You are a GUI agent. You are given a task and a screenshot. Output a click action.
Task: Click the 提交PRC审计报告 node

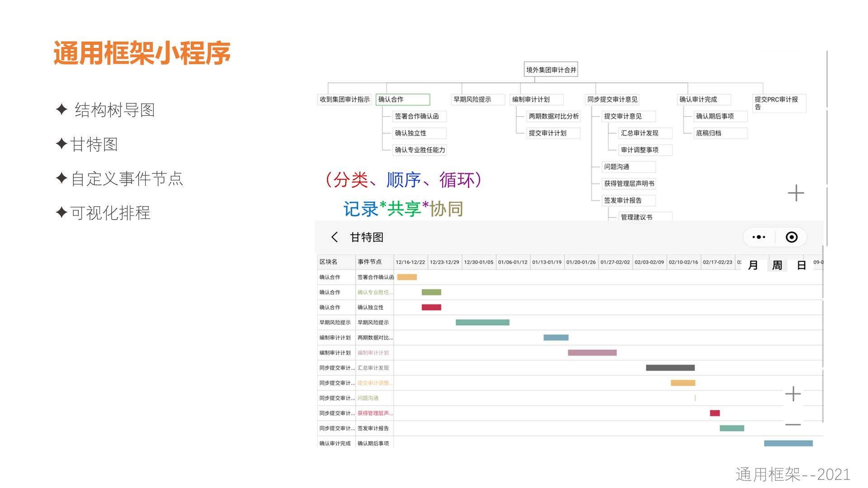(x=778, y=103)
